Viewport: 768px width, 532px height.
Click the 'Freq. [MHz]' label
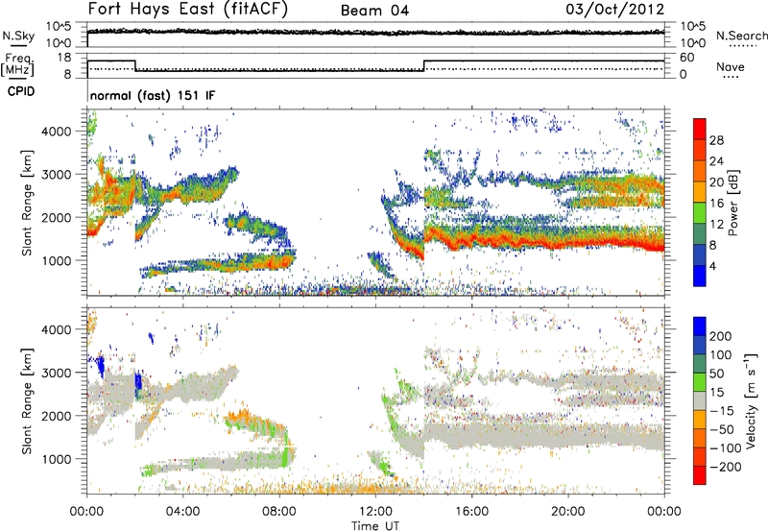coord(17,65)
